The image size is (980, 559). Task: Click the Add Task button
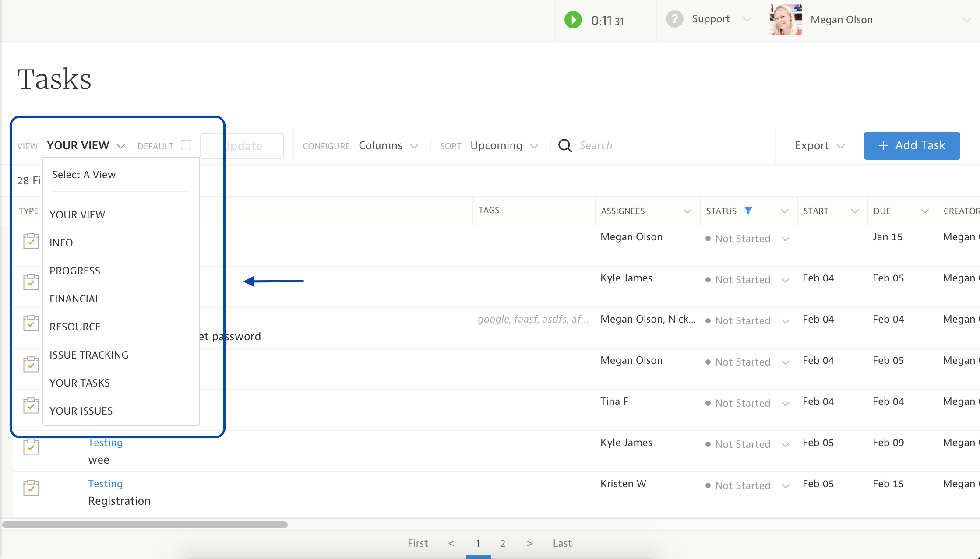912,146
